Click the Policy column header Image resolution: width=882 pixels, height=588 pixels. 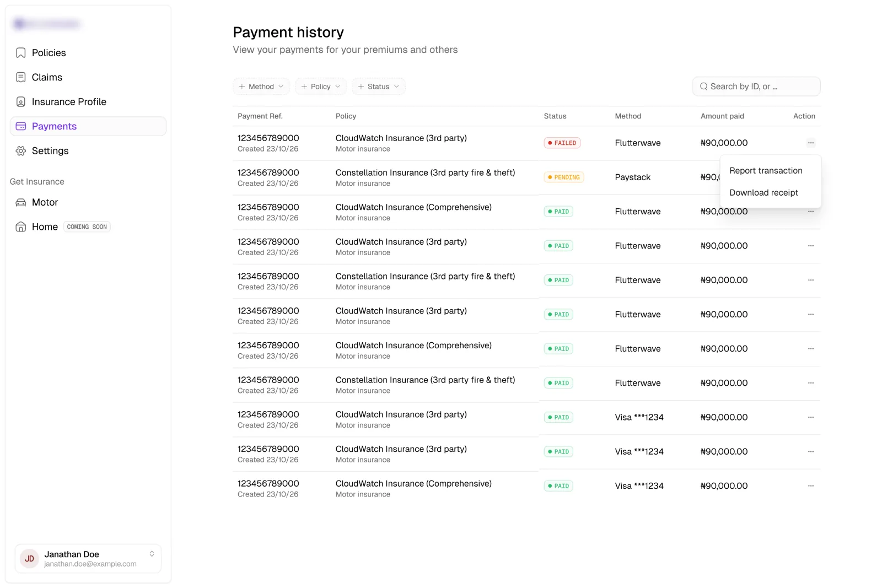pyautogui.click(x=346, y=116)
